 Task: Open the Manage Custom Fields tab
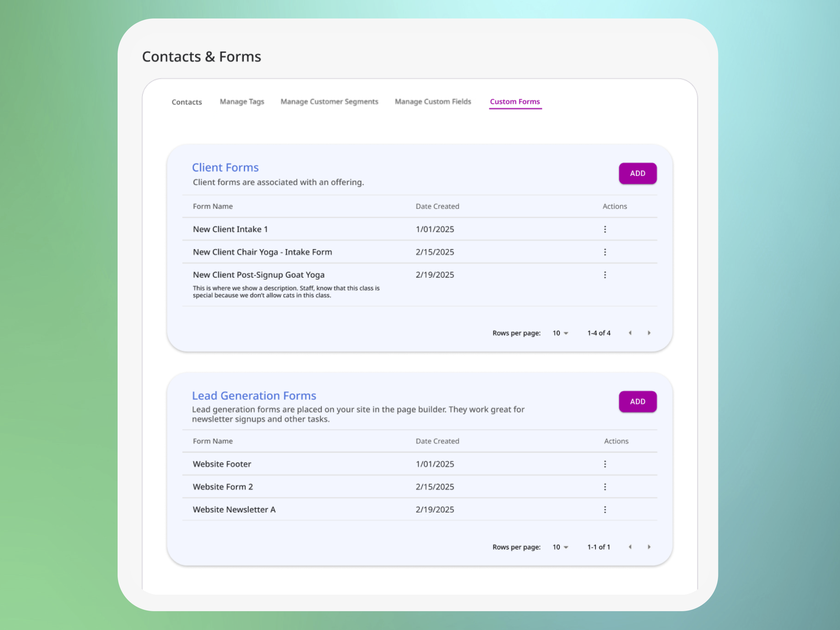pos(432,102)
